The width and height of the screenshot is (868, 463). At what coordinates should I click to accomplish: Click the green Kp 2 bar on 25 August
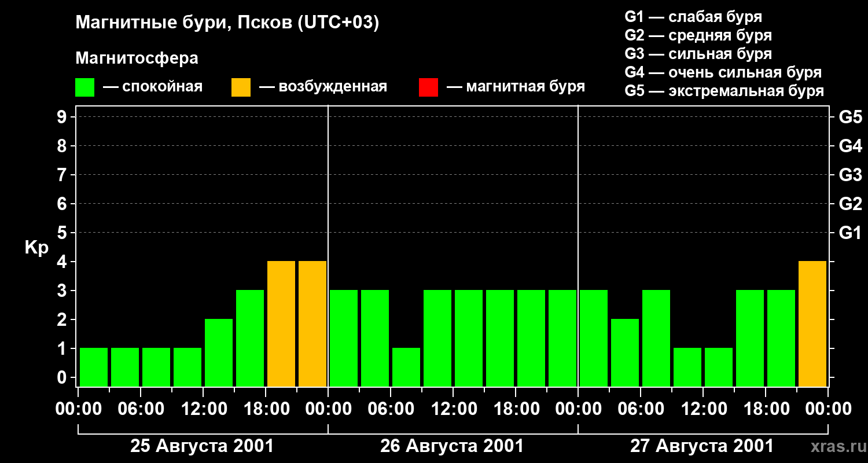point(219,352)
